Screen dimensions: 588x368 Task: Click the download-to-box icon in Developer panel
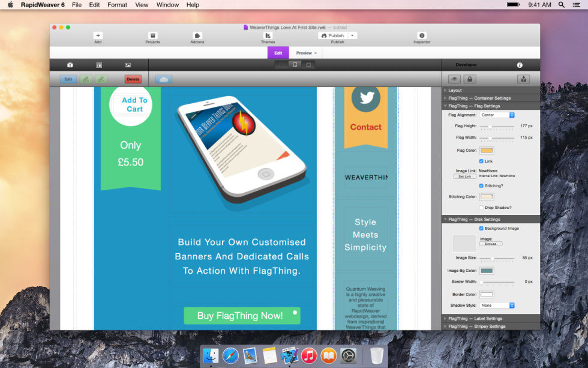[x=524, y=79]
